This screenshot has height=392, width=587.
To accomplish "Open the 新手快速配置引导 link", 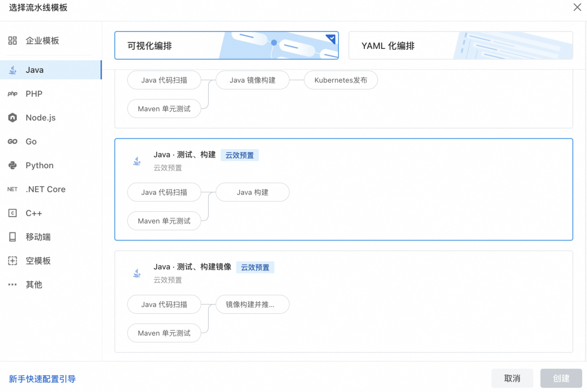I will (x=42, y=379).
